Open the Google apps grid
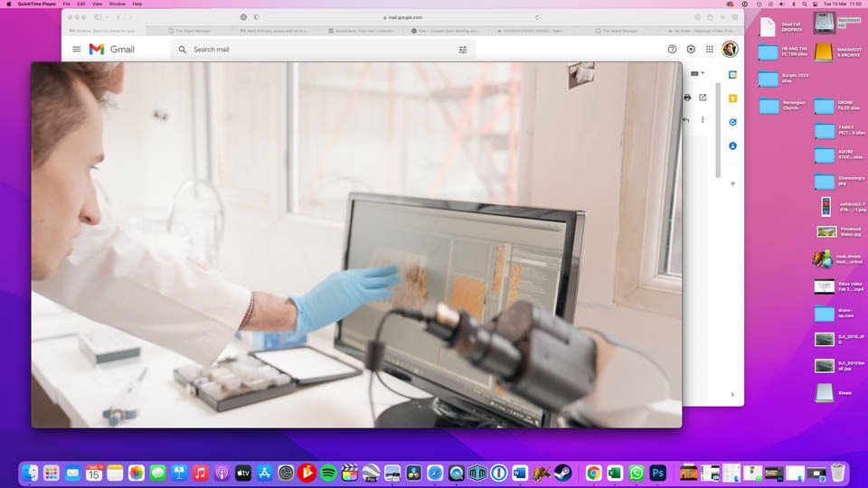868x488 pixels. click(710, 49)
